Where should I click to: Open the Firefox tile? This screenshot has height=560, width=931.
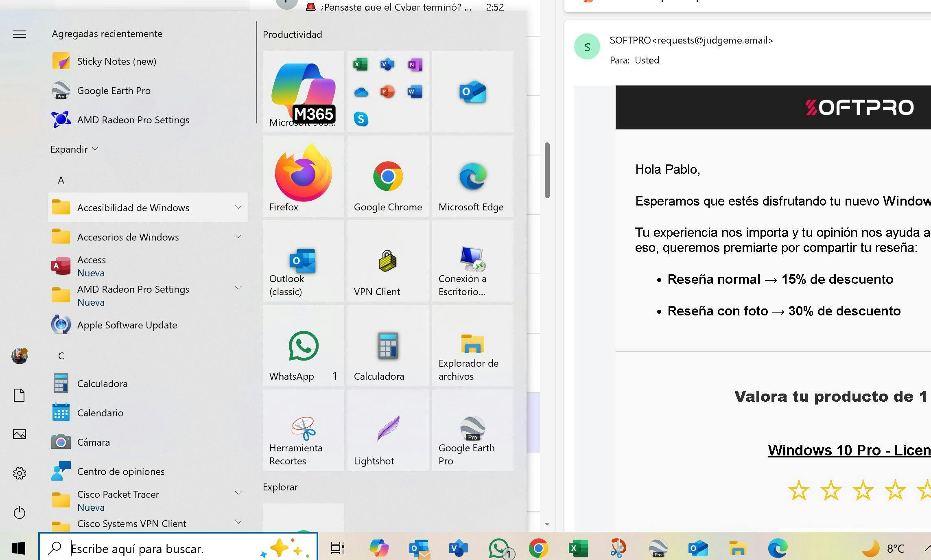tap(303, 176)
